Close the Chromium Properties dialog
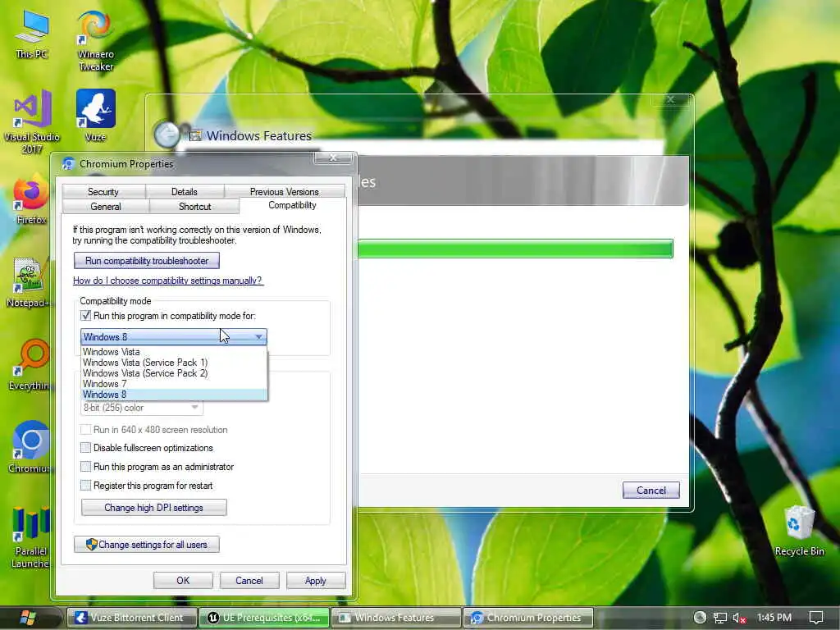The image size is (840, 630). 333,157
